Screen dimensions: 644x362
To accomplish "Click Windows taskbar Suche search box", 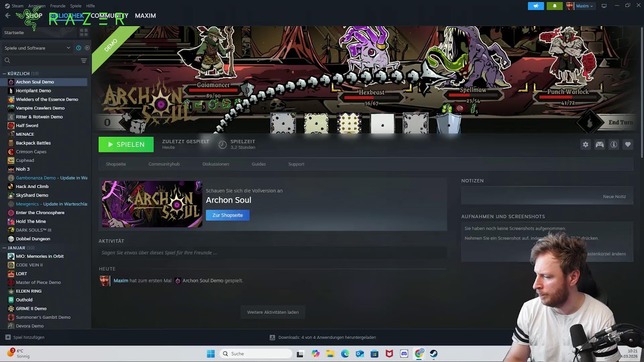I will 256,353.
